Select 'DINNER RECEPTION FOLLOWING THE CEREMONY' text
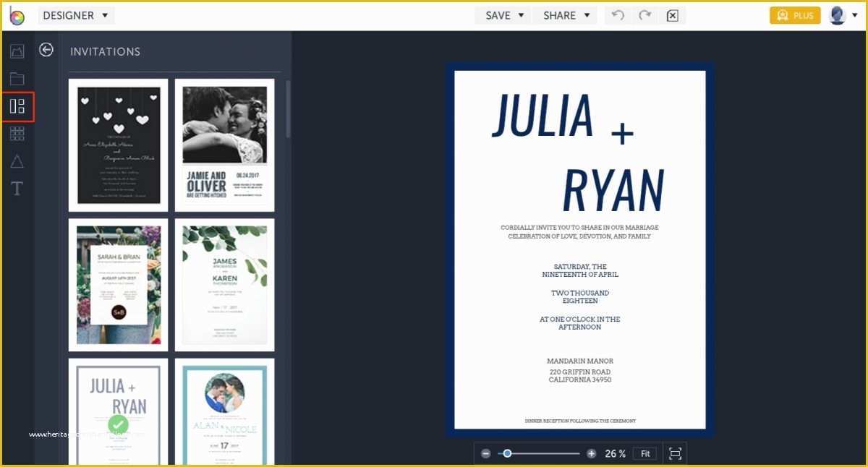Viewport: 868px width, 467px height. [580, 421]
